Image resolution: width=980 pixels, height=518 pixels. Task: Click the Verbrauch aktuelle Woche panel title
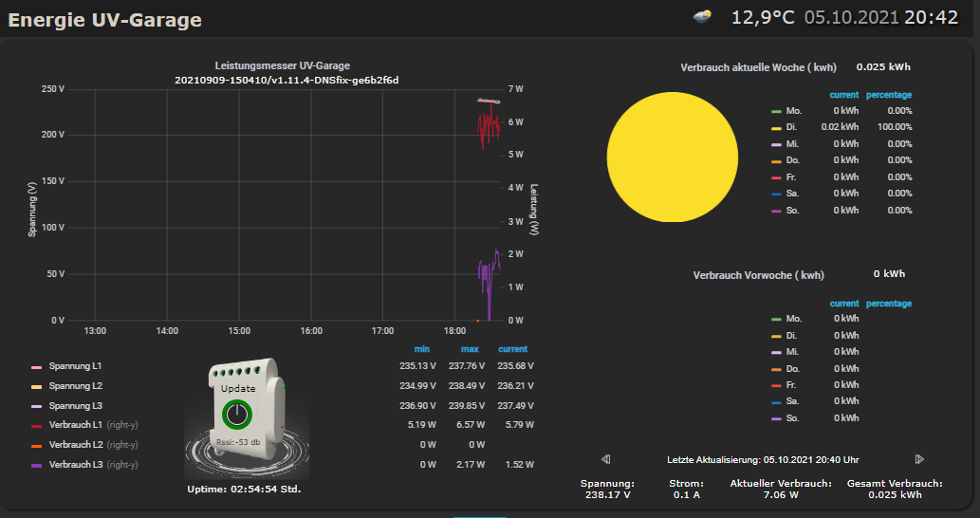pos(758,67)
